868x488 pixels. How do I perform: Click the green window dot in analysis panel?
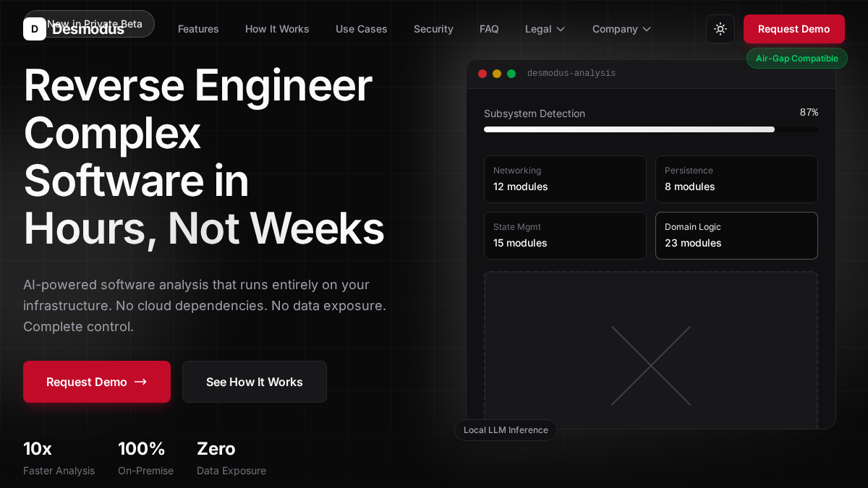511,74
